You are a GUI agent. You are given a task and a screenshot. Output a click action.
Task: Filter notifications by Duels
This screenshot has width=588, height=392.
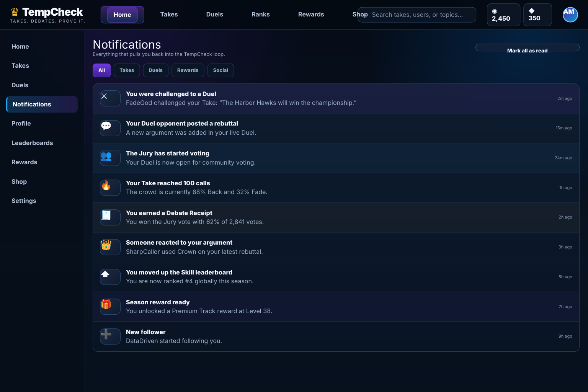click(155, 70)
